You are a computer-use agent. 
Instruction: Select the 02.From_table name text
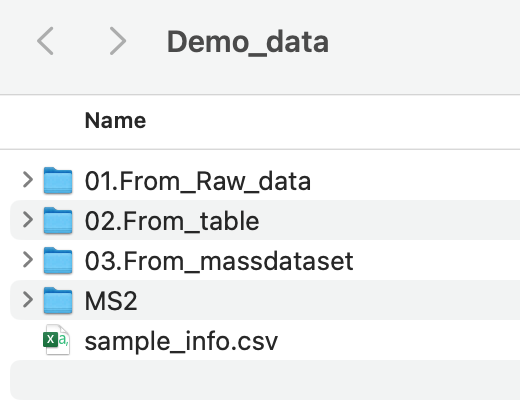(x=172, y=221)
